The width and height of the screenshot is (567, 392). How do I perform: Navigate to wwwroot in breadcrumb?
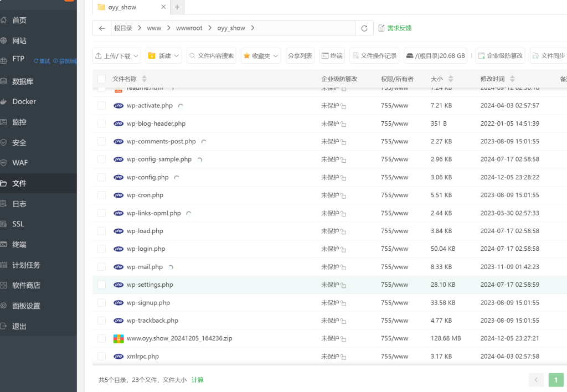pos(189,28)
